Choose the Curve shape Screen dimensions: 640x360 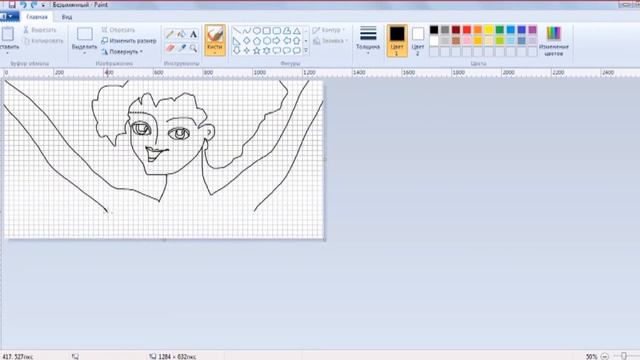tap(247, 31)
